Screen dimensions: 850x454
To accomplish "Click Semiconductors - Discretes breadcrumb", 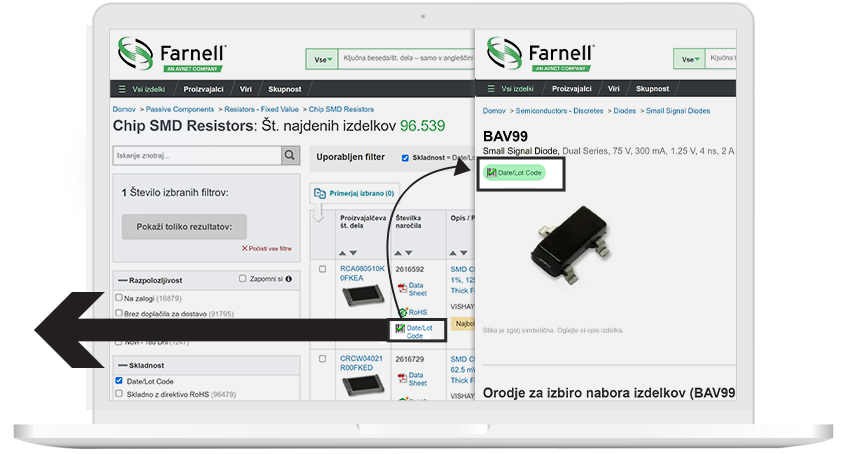I will click(x=559, y=111).
